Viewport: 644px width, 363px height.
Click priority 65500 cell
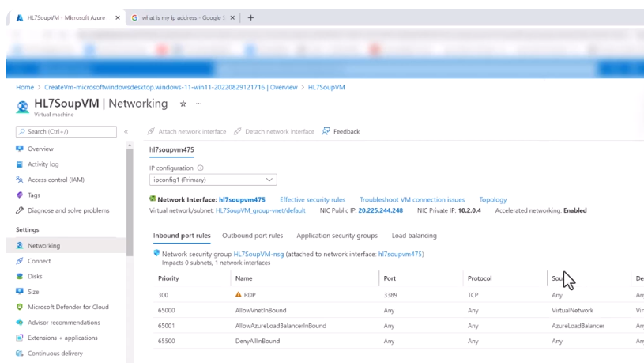pyautogui.click(x=167, y=341)
